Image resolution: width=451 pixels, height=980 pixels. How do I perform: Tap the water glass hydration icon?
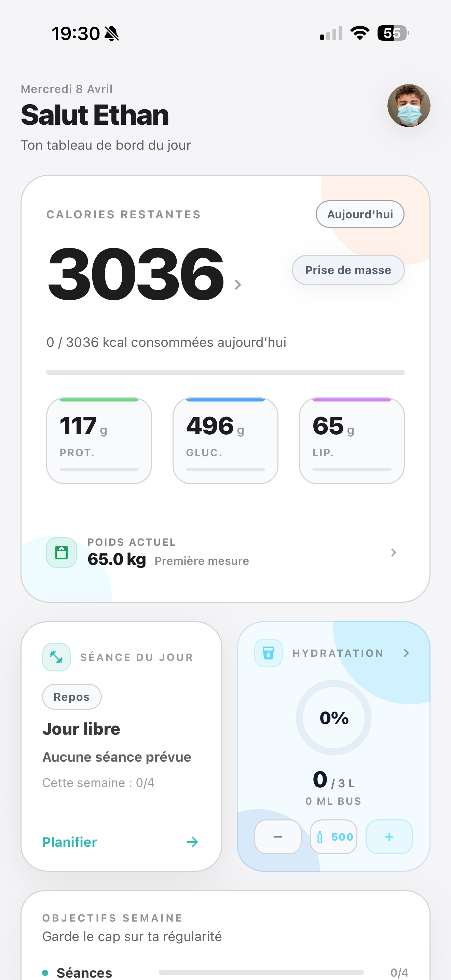coord(269,653)
